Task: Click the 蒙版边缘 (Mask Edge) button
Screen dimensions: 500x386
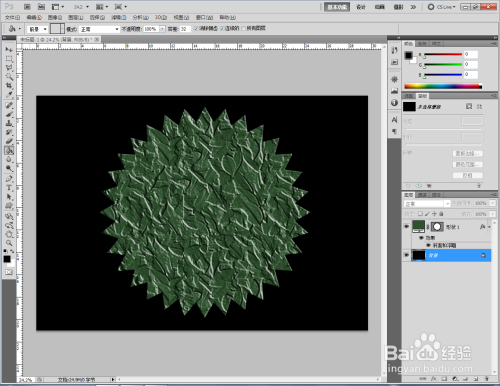Action: pos(468,153)
